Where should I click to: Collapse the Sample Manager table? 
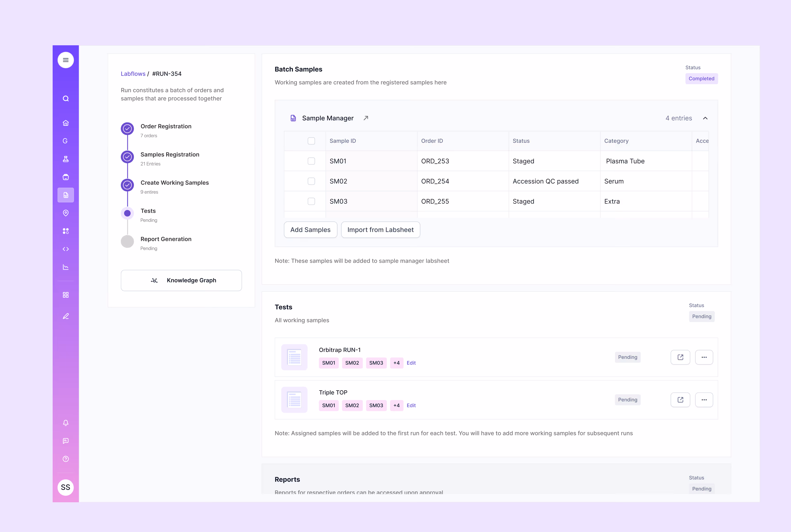click(705, 118)
